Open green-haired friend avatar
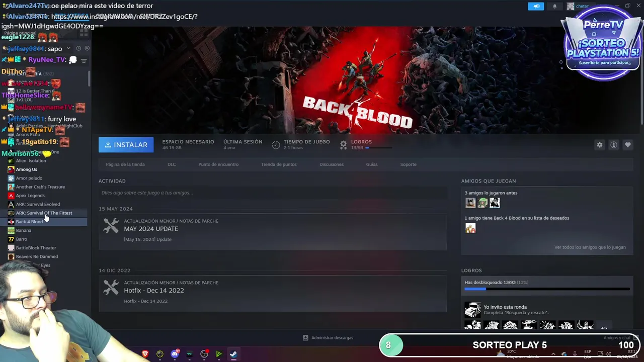644x362 pixels. pyautogui.click(x=482, y=203)
